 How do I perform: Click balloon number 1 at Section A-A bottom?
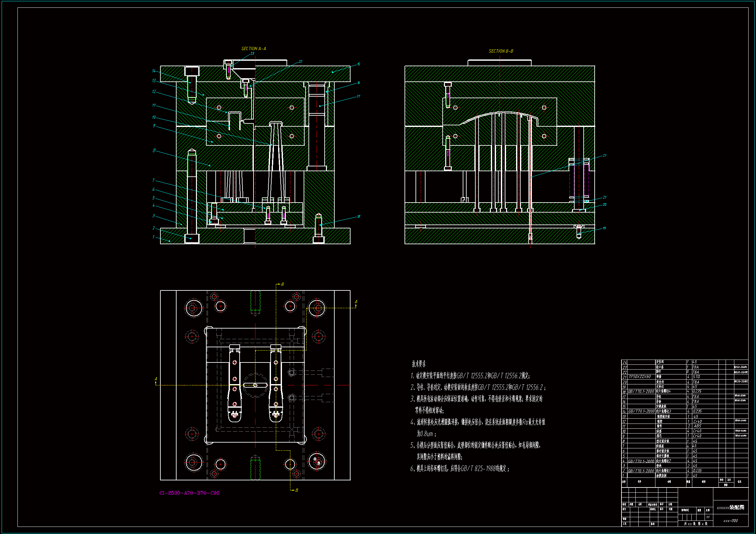pos(154,237)
